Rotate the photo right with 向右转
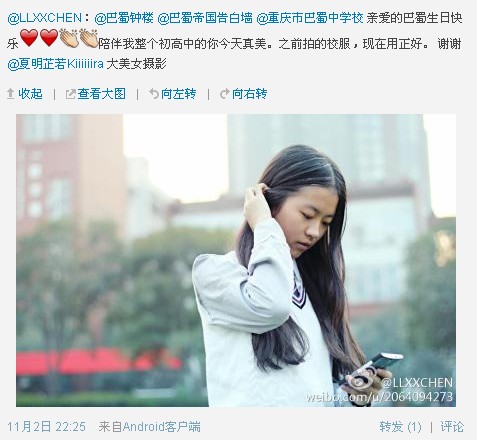477x440 pixels. pos(250,94)
